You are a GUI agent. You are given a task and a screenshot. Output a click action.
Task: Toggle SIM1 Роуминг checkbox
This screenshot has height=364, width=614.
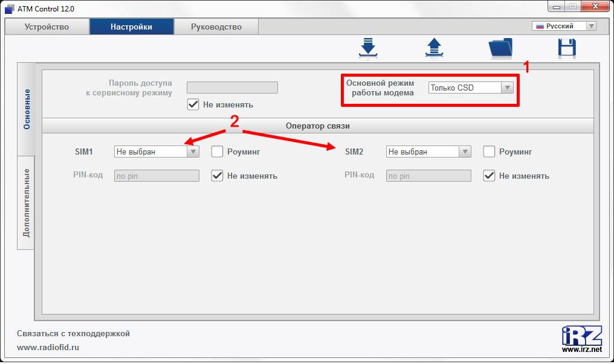(x=217, y=152)
